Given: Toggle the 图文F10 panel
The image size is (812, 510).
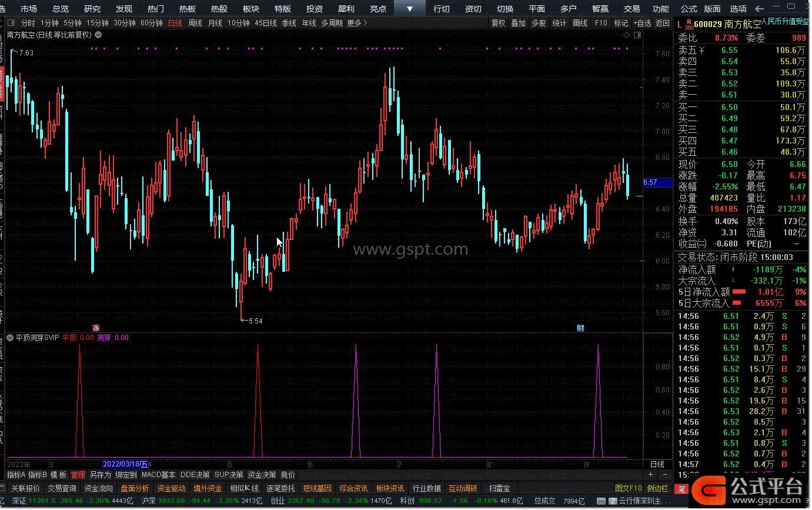Looking at the screenshot, I should click(628, 488).
